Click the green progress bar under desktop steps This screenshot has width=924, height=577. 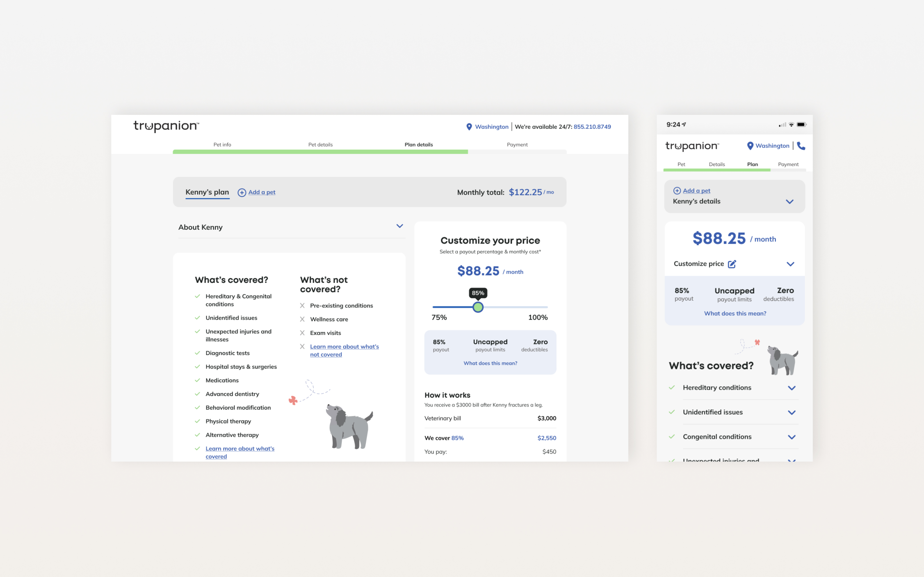(321, 152)
